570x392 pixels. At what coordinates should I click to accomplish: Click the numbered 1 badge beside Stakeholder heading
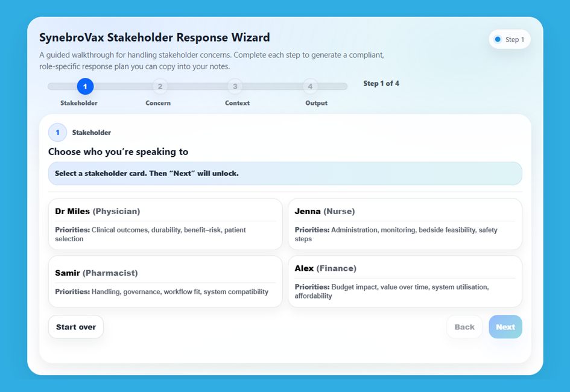pyautogui.click(x=57, y=133)
